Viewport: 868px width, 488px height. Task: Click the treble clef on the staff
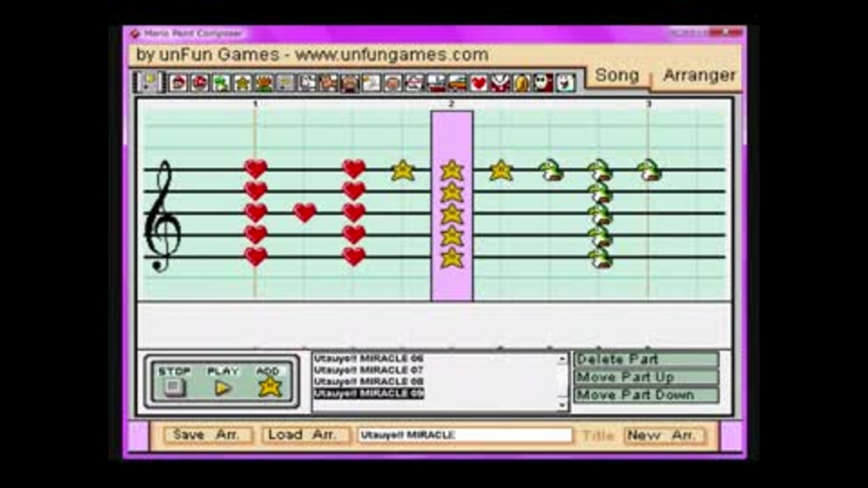pos(162,216)
